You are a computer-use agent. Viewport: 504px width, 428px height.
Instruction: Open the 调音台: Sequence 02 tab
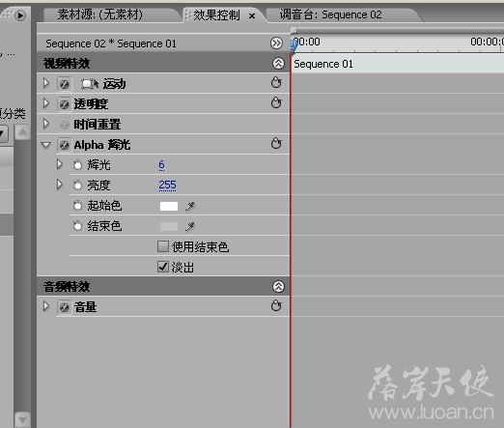click(330, 14)
